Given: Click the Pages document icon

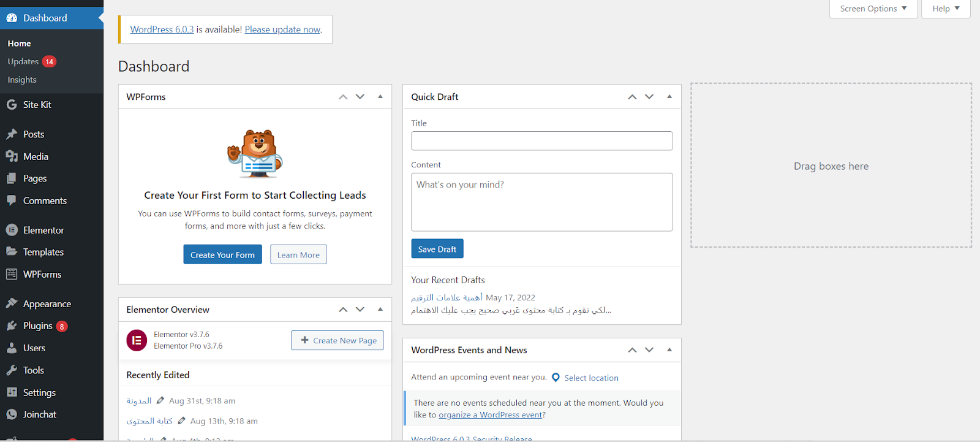Looking at the screenshot, I should coord(12,178).
